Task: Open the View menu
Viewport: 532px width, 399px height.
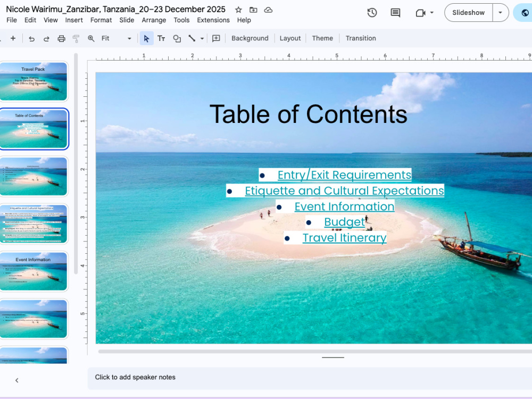Action: click(x=51, y=20)
